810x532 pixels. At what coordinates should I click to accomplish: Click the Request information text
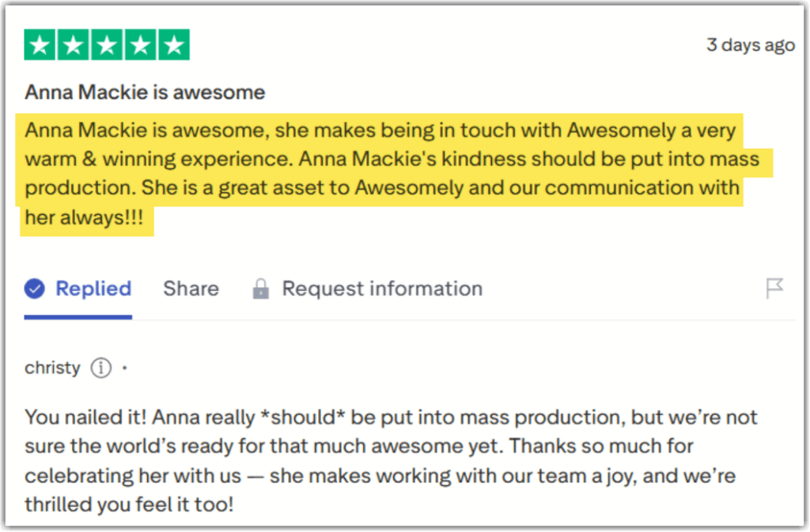[x=382, y=289]
